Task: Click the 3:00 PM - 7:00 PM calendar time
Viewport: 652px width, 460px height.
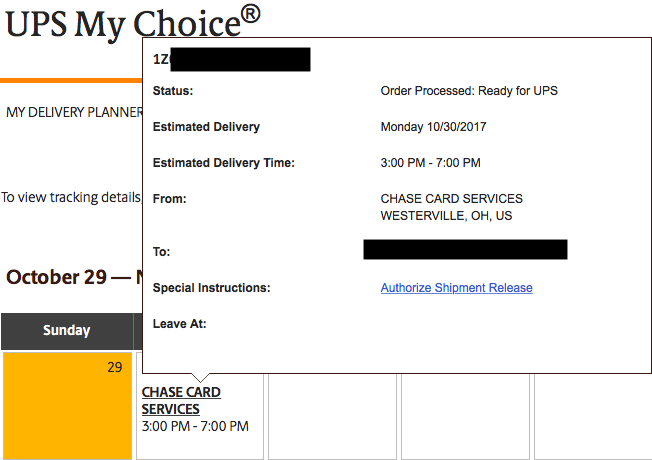Action: tap(195, 426)
